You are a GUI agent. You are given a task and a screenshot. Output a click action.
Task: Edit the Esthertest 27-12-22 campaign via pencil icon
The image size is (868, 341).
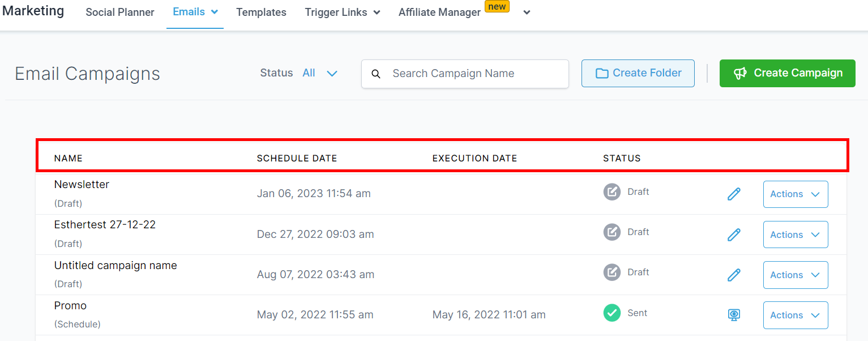[734, 235]
